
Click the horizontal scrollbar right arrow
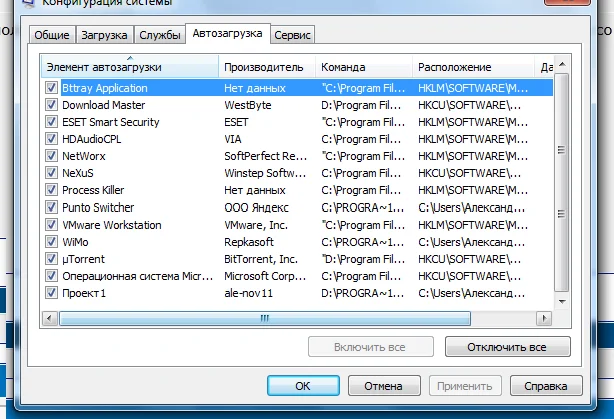pyautogui.click(x=544, y=318)
